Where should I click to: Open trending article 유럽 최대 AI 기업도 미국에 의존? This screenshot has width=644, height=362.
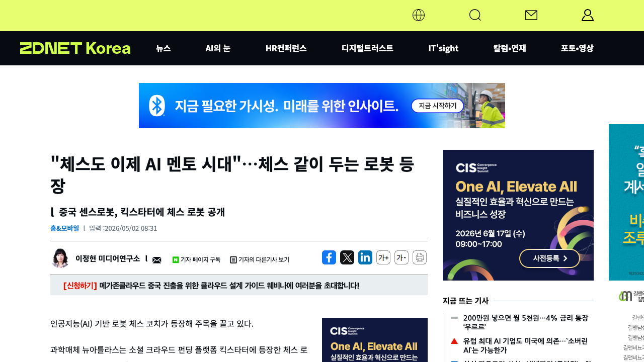525,345
